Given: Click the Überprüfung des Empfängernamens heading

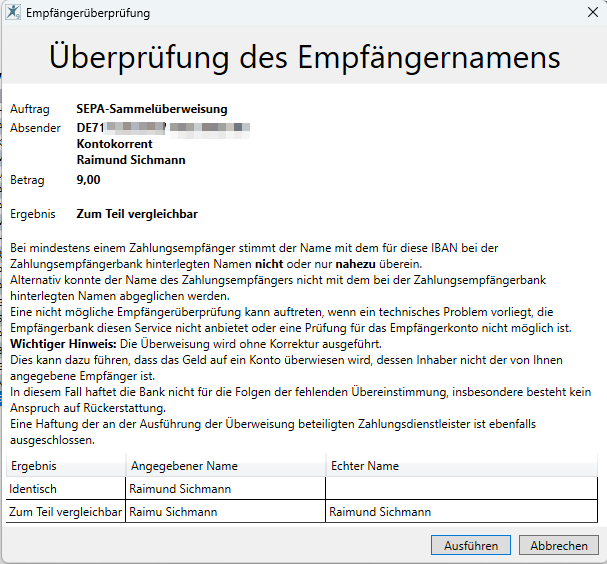Looking at the screenshot, I should tap(304, 56).
